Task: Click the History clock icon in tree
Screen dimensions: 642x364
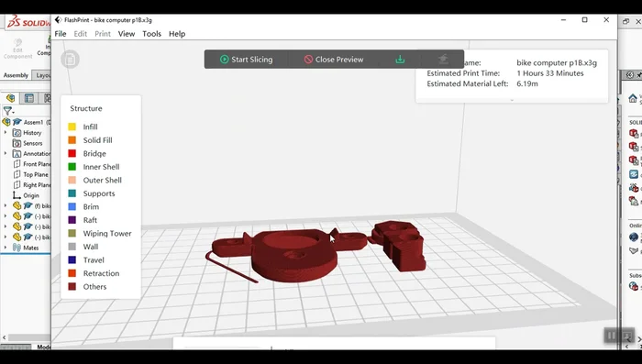Action: point(17,133)
